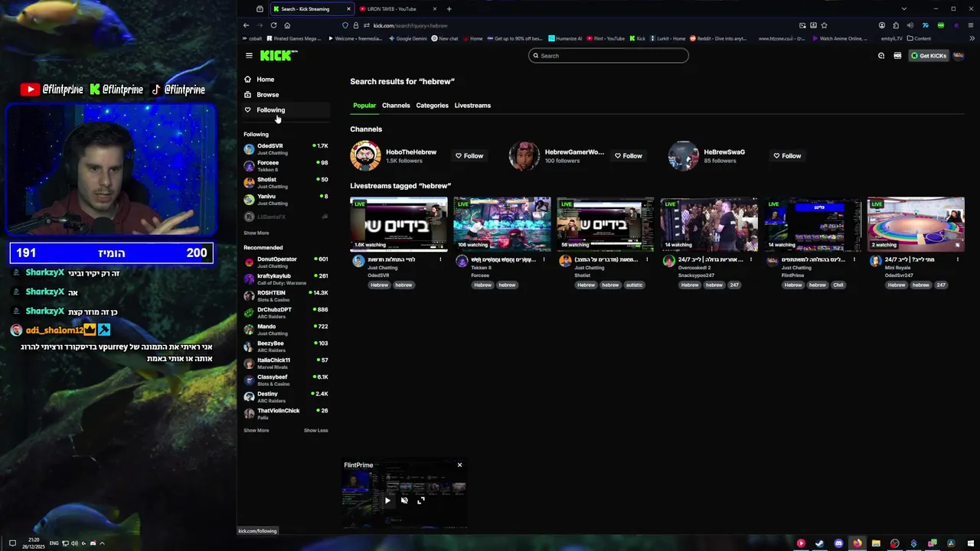Image resolution: width=980 pixels, height=551 pixels.
Task: Open the Discord icon in the taskbar
Action: [838, 543]
